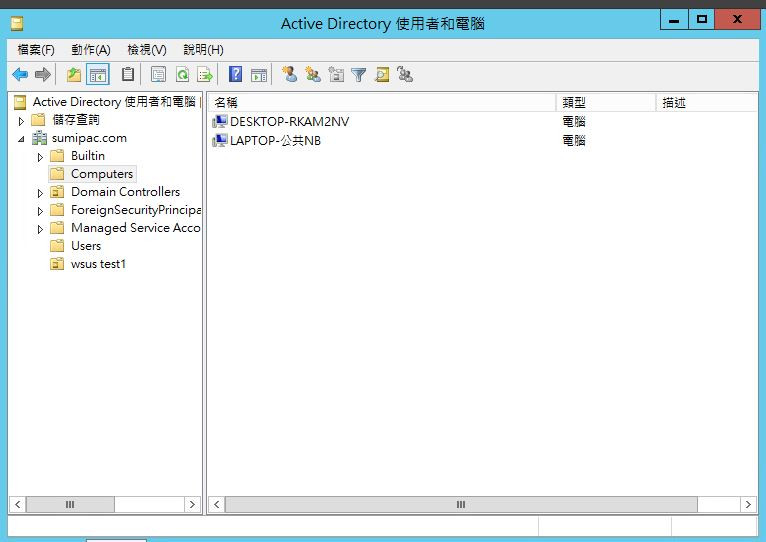Screen dimensions: 766x542
Task: Click the add-to-group toolbar icon
Action: pyautogui.click(x=405, y=74)
